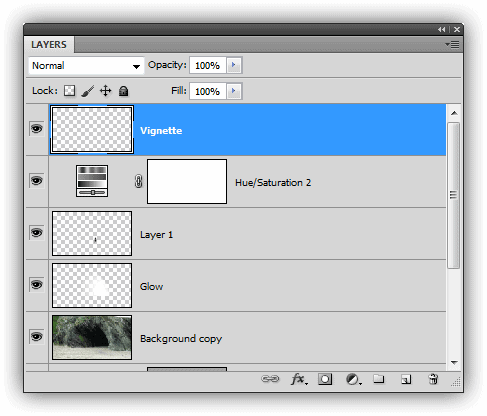Add a layer mask
This screenshot has width=487, height=416.
(325, 379)
